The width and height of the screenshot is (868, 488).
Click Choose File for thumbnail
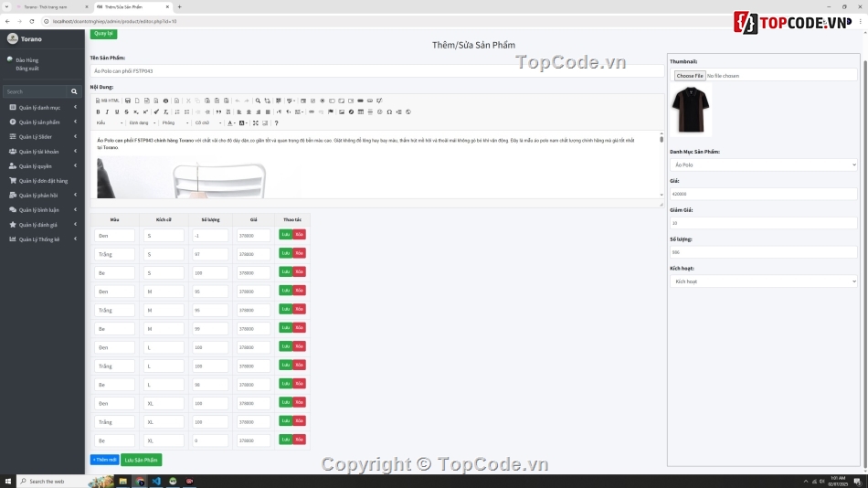pos(689,75)
